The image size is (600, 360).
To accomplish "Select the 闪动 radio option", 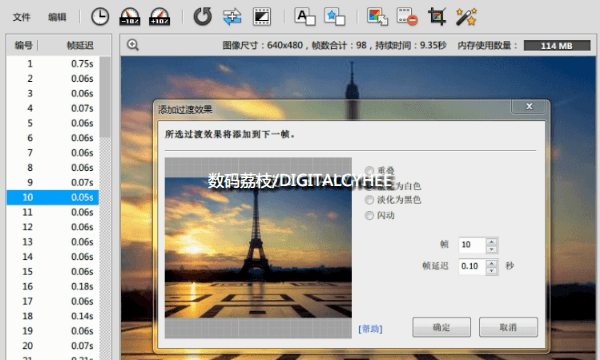I will click(369, 215).
